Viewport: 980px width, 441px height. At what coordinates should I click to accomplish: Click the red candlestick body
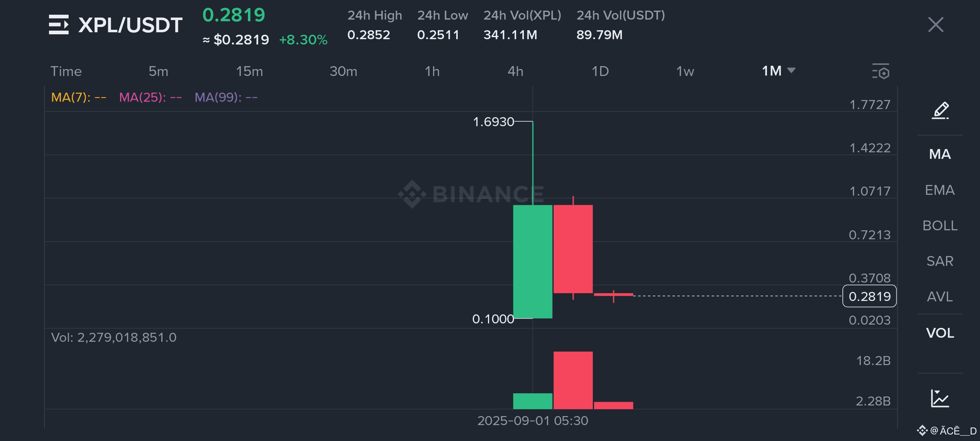pos(573,249)
